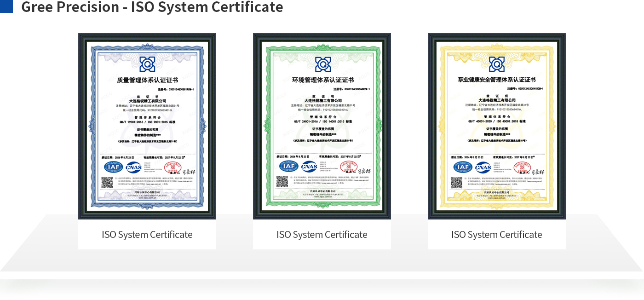Viewport: 644px width, 300px height.
Task: Click the caption under the yellow certificate
Action: tap(497, 235)
